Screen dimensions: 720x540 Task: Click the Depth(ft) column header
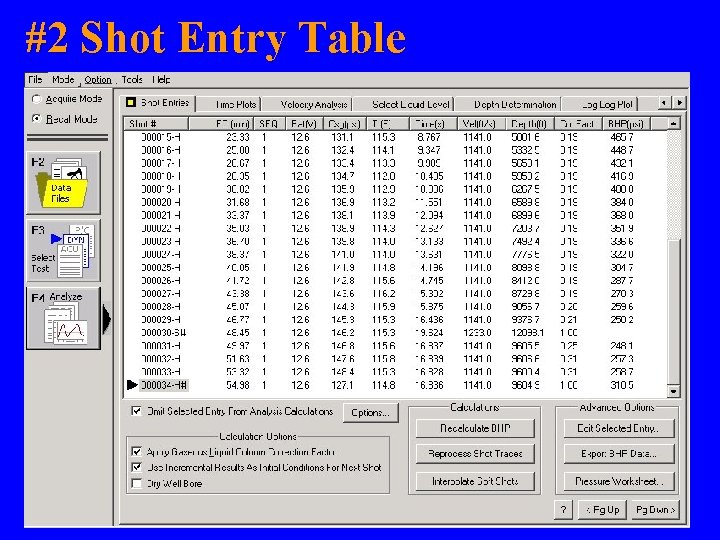(x=529, y=124)
